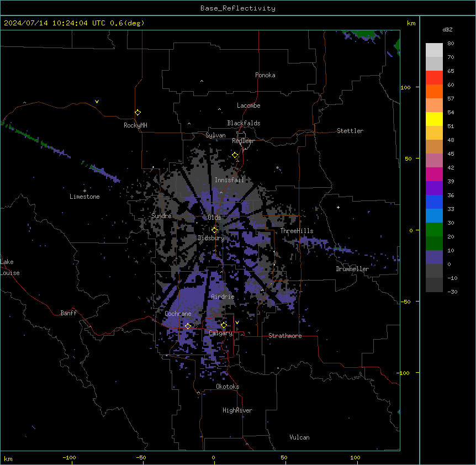Click the Limestone label
Screen dimensions: 476x465
[84, 197]
